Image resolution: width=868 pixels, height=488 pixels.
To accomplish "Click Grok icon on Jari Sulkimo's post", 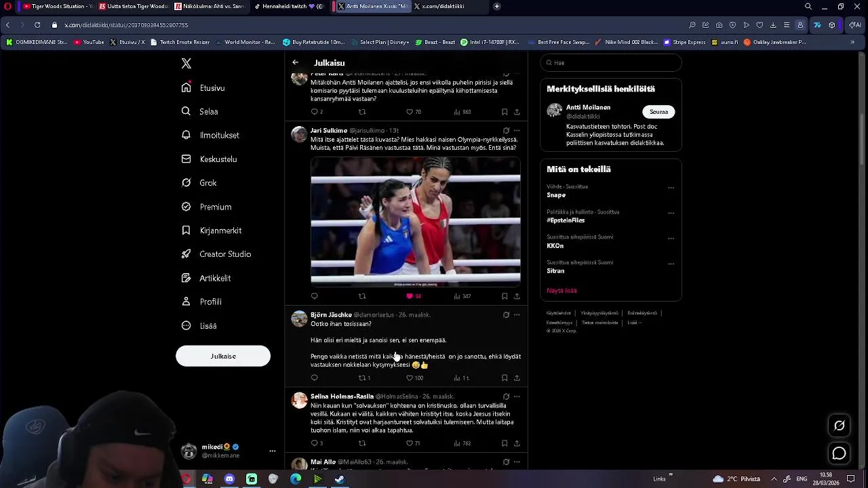I will pyautogui.click(x=506, y=130).
